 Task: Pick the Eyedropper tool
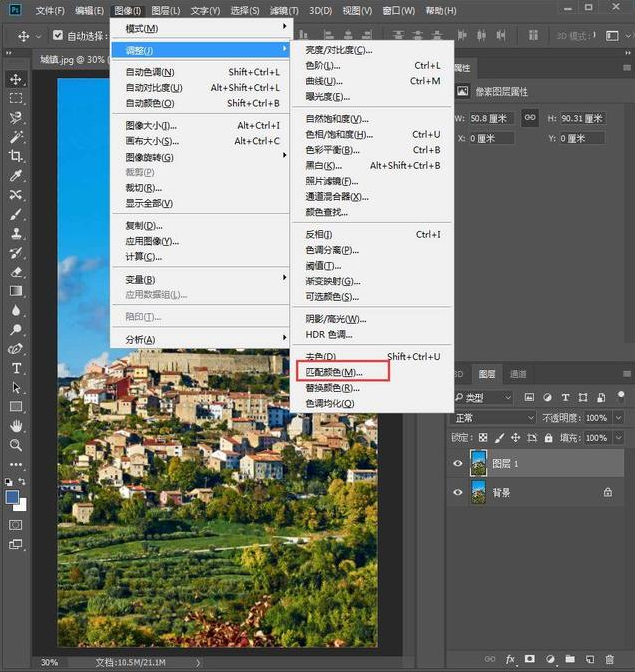(x=16, y=175)
